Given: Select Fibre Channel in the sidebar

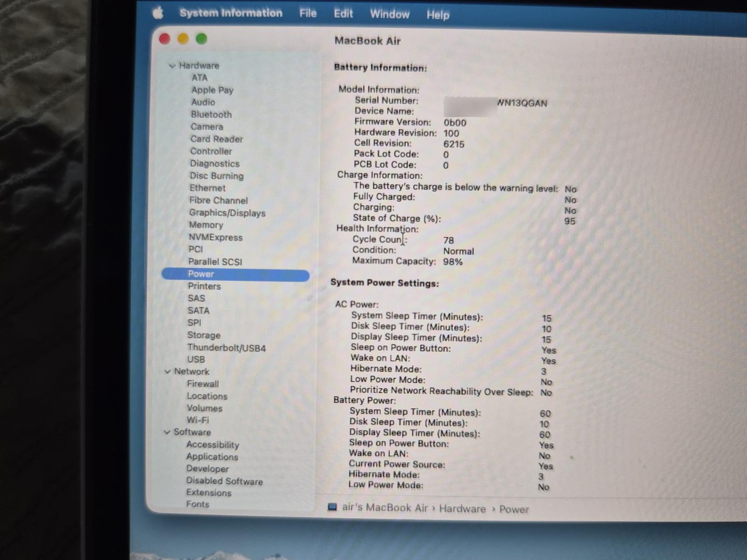Looking at the screenshot, I should pos(218,201).
